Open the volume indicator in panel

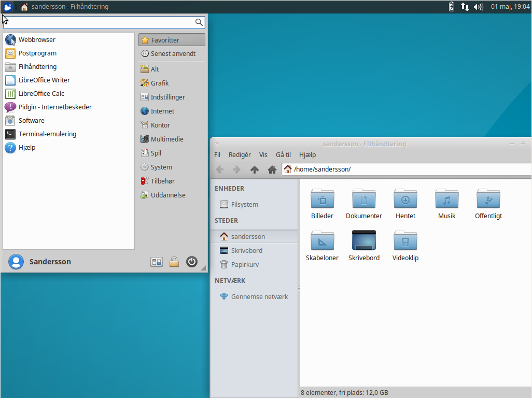pos(479,6)
